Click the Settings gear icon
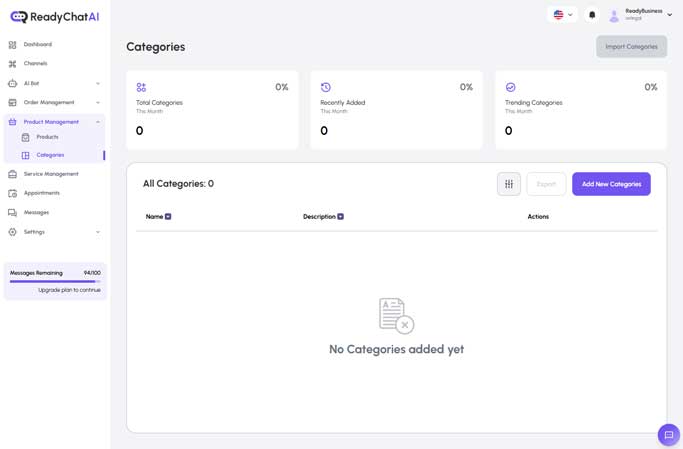683x449 pixels. [13, 232]
